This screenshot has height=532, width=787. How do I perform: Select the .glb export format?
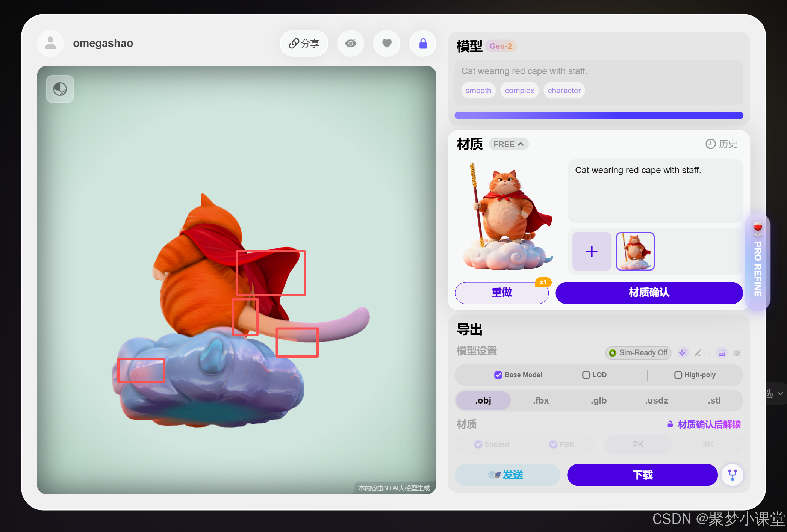[x=599, y=401]
